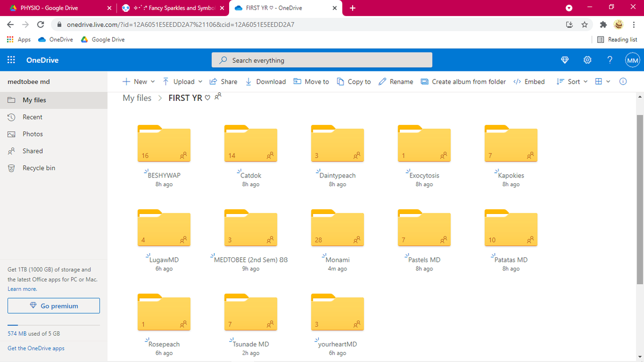Open Photos in sidebar
This screenshot has width=644, height=362.
pos(54,134)
